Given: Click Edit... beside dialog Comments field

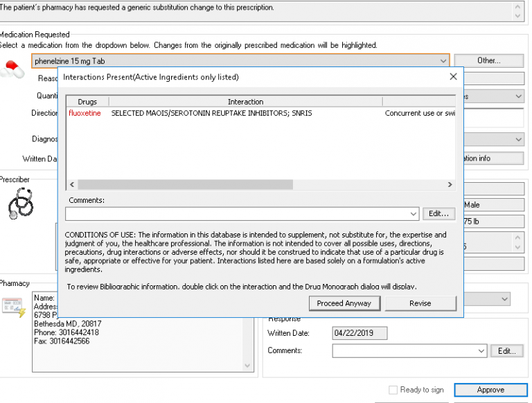Looking at the screenshot, I should point(438,213).
